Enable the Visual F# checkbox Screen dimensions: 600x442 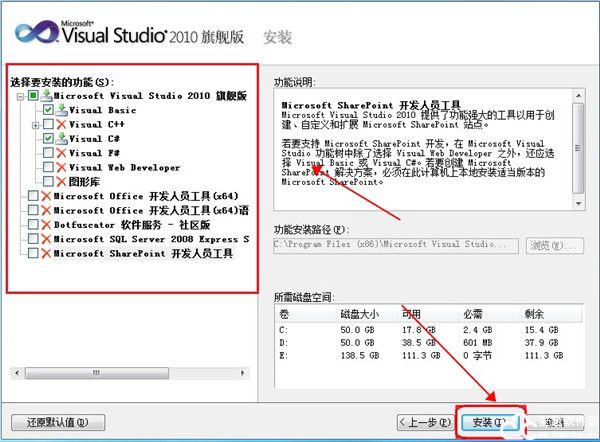coord(48,153)
